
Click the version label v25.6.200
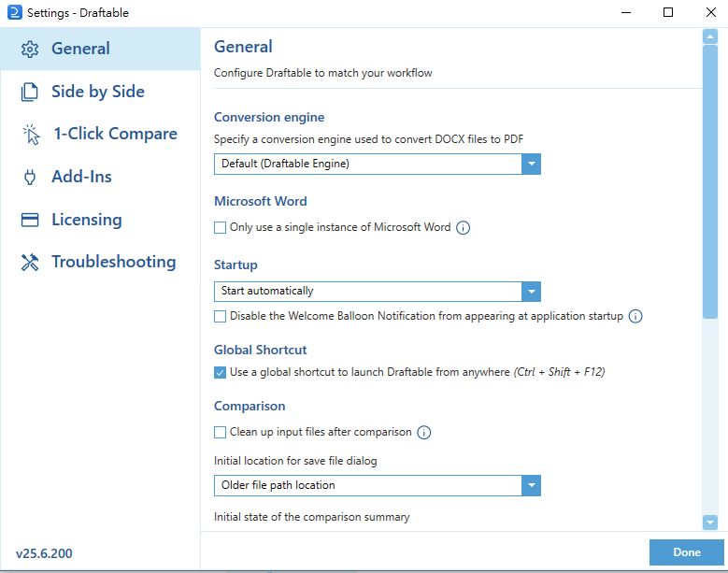(x=44, y=553)
